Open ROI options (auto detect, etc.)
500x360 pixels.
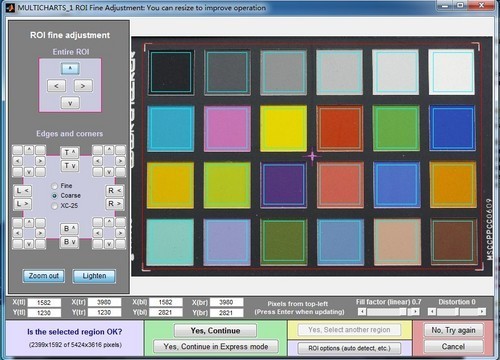[349, 348]
